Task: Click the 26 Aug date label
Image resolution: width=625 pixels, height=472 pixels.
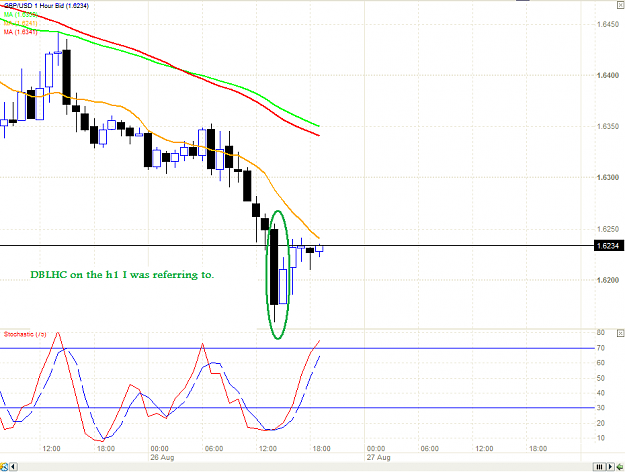Action: (162, 457)
